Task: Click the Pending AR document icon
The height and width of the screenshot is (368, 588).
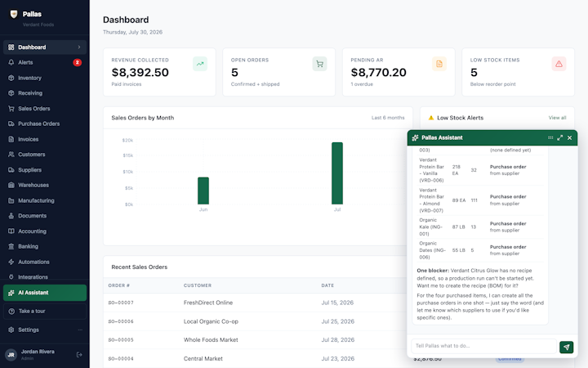Action: [x=439, y=64]
